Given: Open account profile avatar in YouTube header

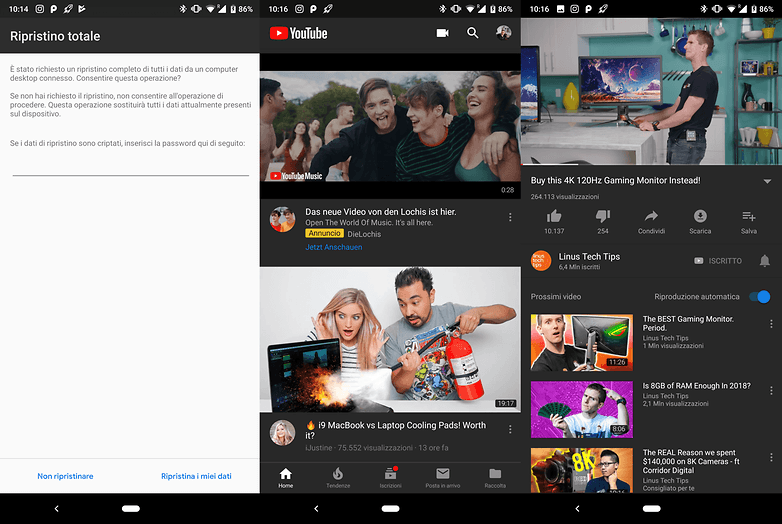Looking at the screenshot, I should click(503, 32).
